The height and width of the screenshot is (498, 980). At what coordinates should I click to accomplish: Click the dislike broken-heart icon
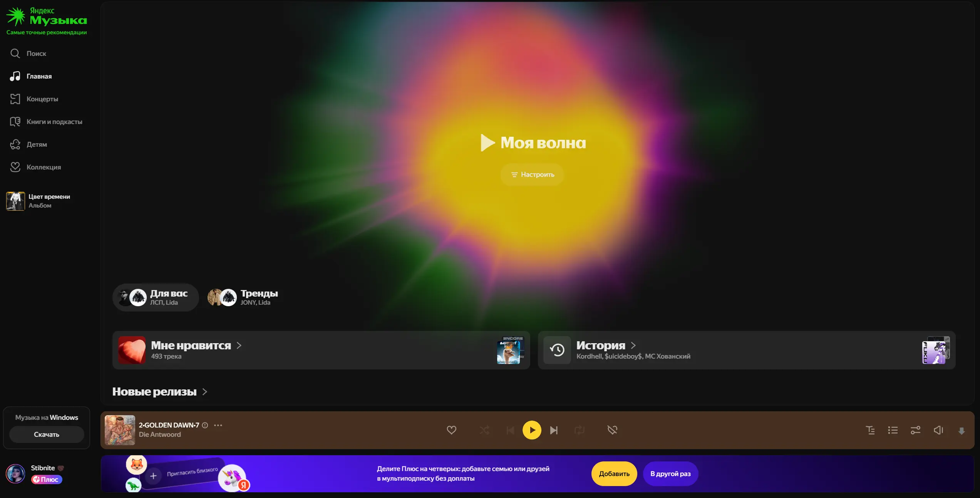click(x=612, y=430)
